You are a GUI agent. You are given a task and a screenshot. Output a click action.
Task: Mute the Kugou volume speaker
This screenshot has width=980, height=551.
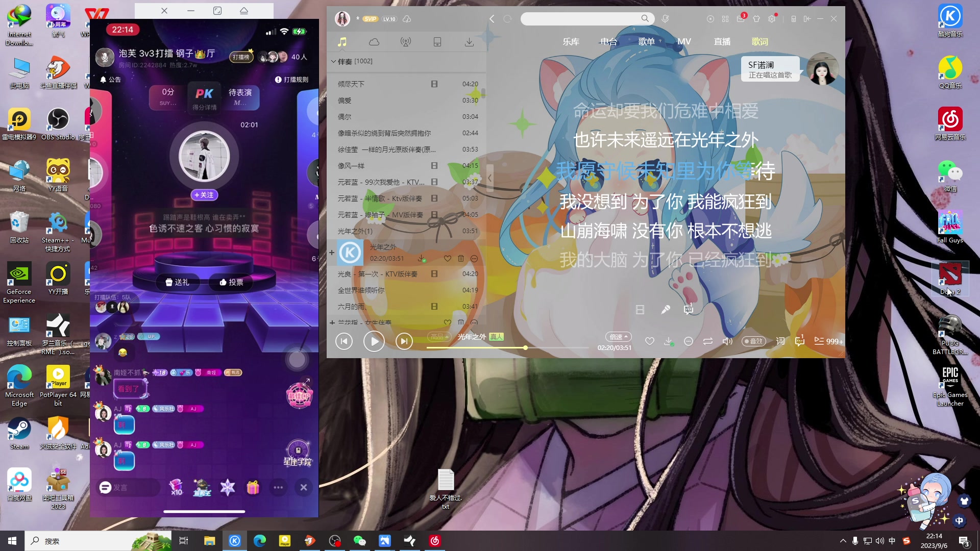[727, 341]
